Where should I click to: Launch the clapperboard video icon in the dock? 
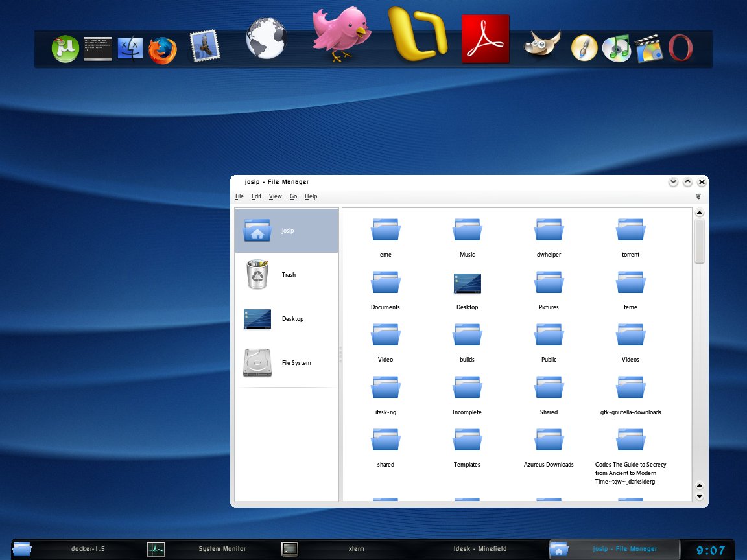point(648,48)
